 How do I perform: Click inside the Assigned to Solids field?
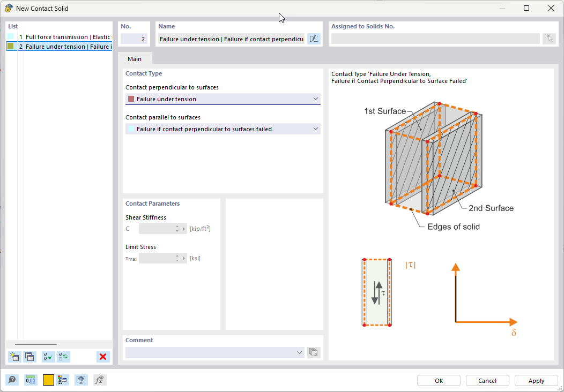click(x=434, y=38)
